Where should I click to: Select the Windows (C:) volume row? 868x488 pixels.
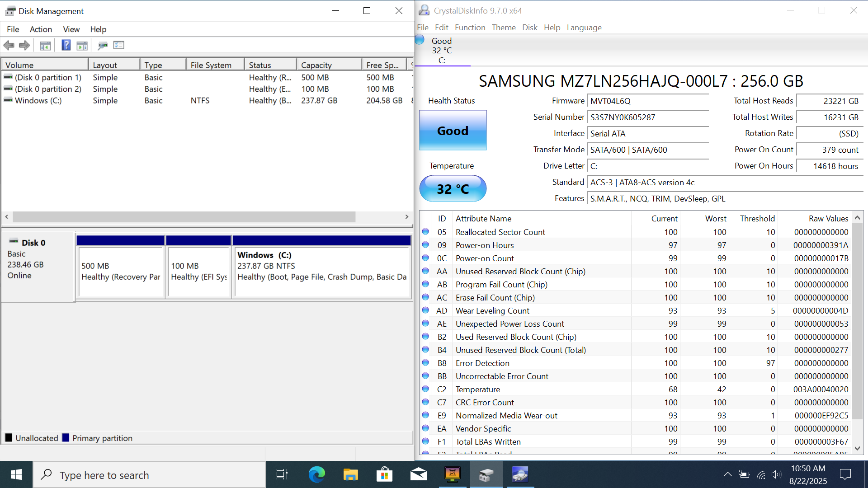38,100
